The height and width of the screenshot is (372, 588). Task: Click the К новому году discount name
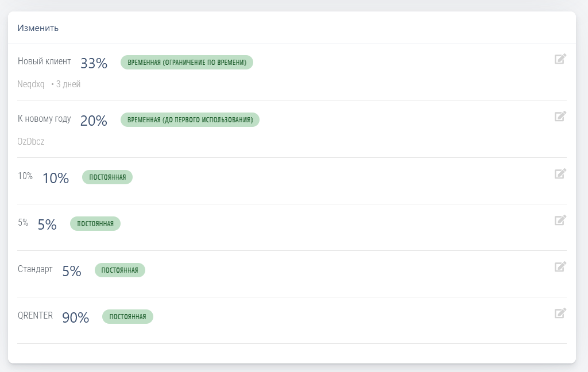point(44,119)
